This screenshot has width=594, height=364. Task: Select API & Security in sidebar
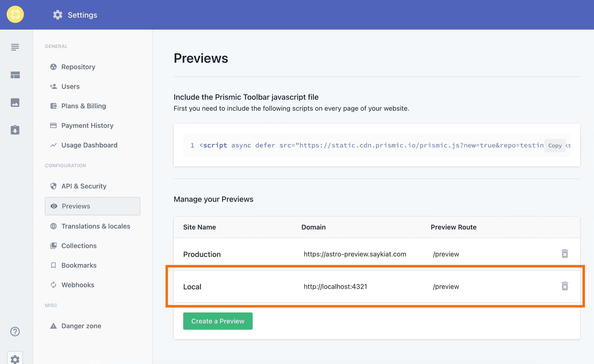(x=84, y=186)
